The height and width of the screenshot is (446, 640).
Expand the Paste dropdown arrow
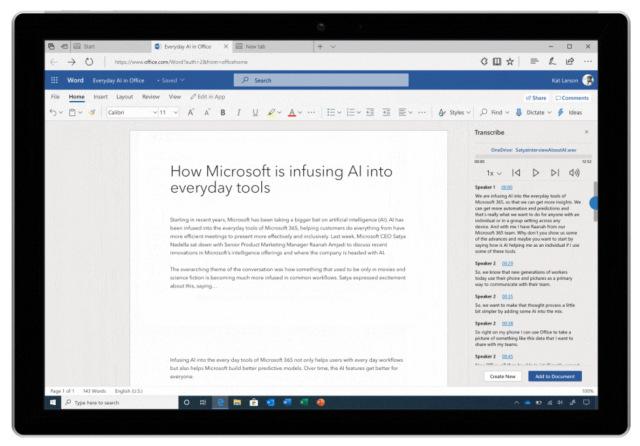pyautogui.click(x=80, y=113)
